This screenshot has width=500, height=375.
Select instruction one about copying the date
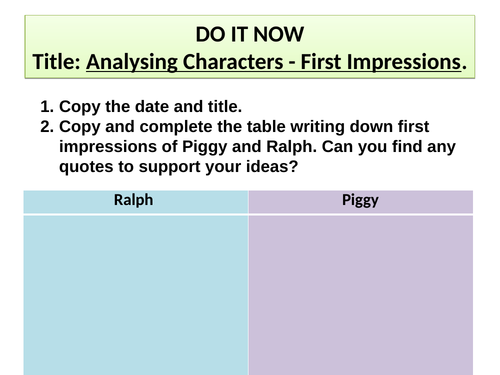click(x=141, y=107)
